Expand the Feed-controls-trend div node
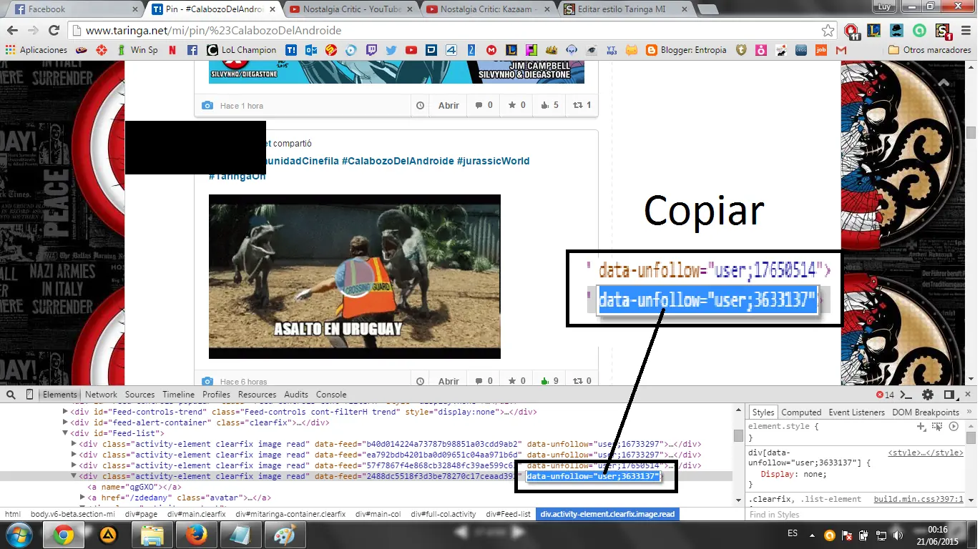This screenshot has width=980, height=549. click(x=65, y=412)
